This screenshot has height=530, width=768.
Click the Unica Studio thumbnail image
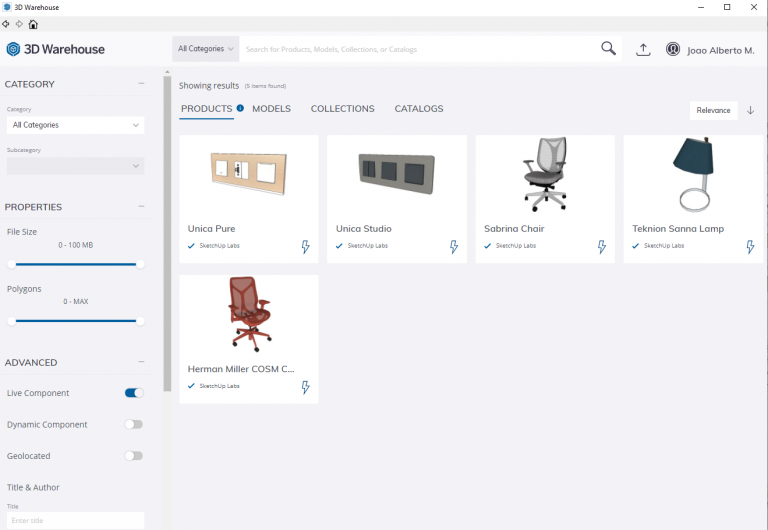click(x=397, y=173)
